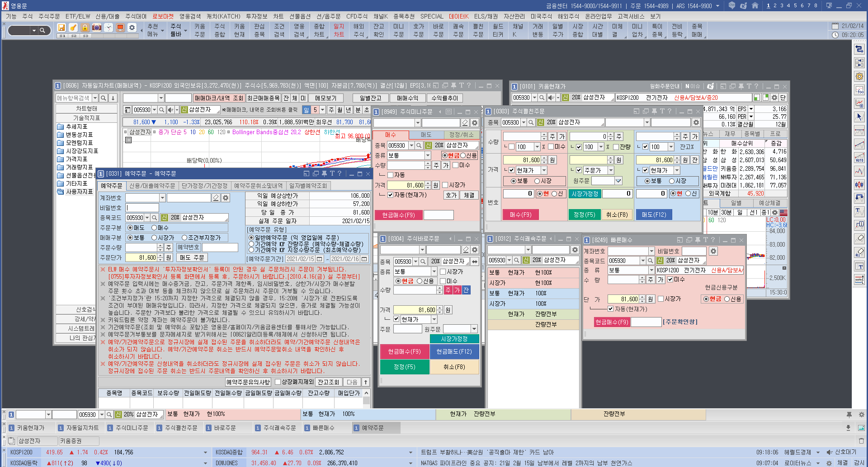Toggle 자동 checkbox in 주식미니주문
The image size is (868, 467).
click(x=391, y=175)
